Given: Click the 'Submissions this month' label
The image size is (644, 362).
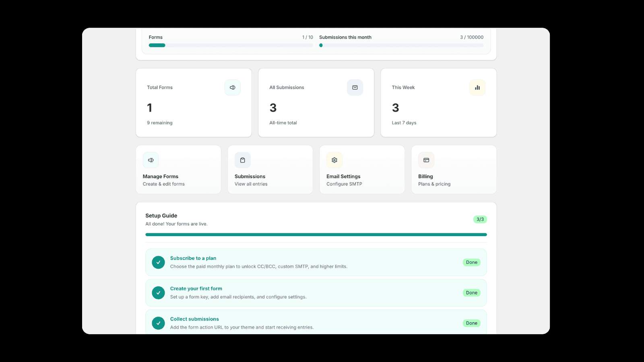Looking at the screenshot, I should click(345, 37).
